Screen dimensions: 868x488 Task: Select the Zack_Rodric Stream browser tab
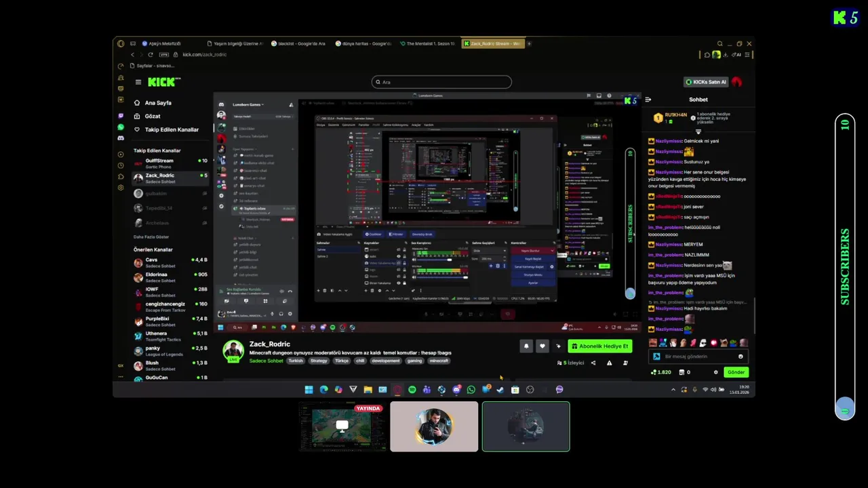pyautogui.click(x=492, y=43)
